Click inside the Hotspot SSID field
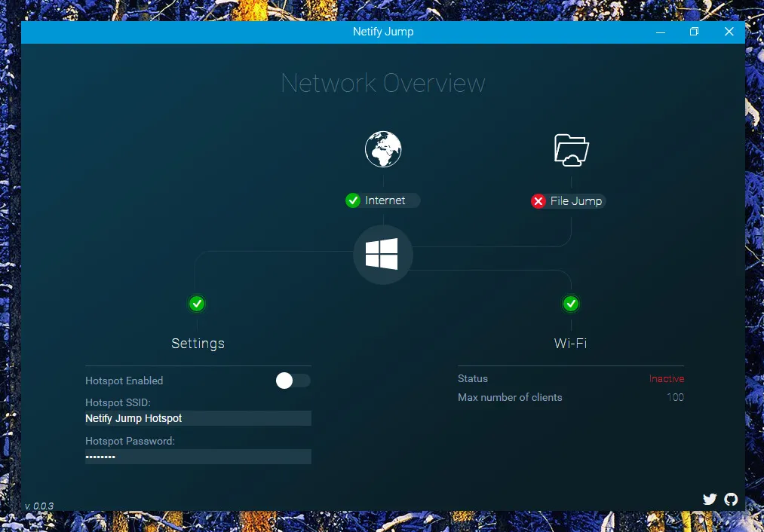This screenshot has height=532, width=764. click(x=198, y=418)
